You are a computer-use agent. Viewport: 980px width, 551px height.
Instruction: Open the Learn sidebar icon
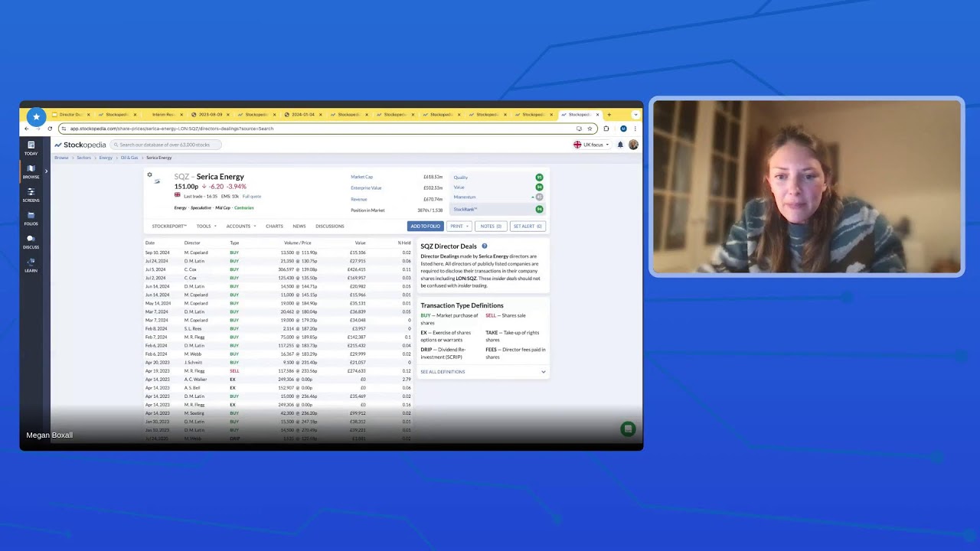[x=31, y=266]
